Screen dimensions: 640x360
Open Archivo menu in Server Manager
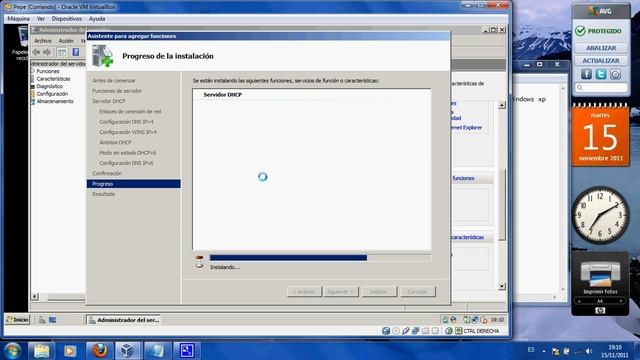tap(43, 41)
